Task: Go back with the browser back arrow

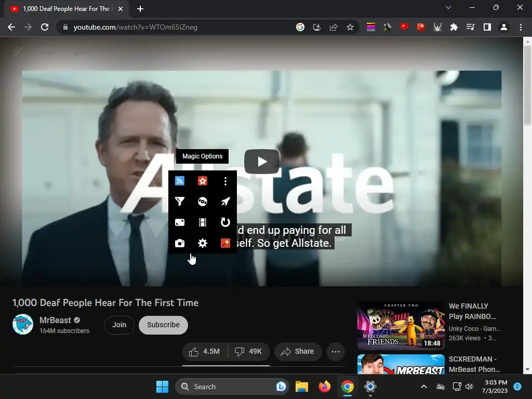Action: click(11, 27)
